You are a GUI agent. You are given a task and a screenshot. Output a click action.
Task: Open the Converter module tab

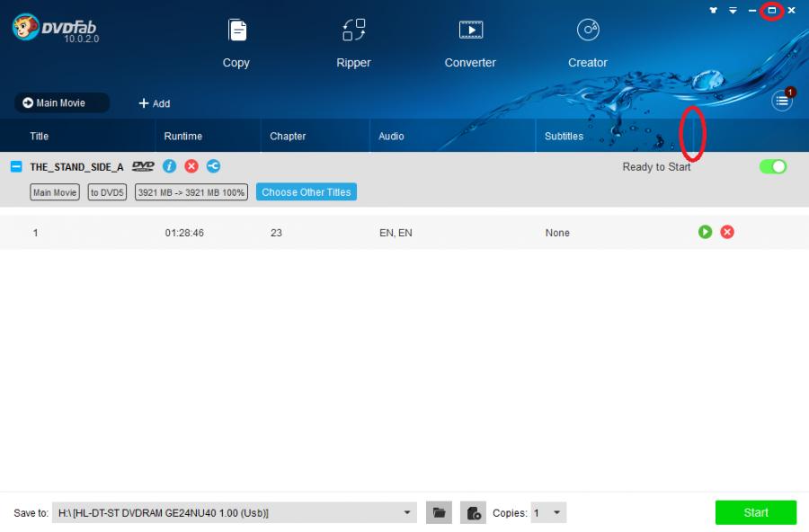tap(470, 43)
